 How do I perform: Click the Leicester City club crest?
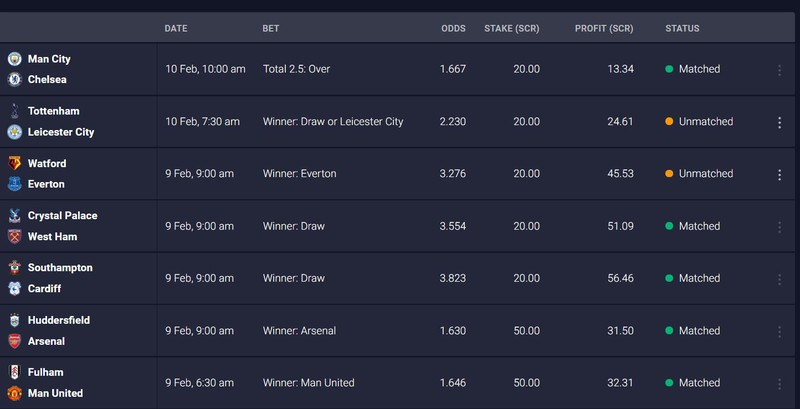click(x=14, y=132)
